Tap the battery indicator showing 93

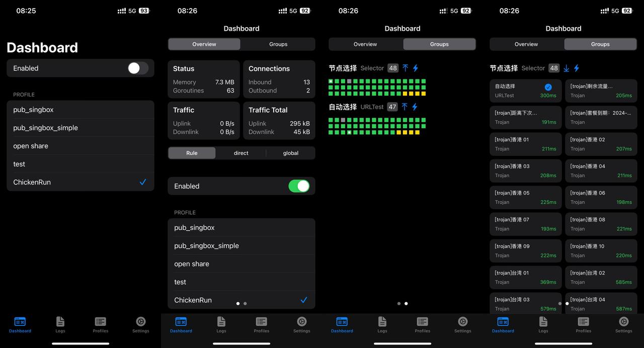click(144, 11)
